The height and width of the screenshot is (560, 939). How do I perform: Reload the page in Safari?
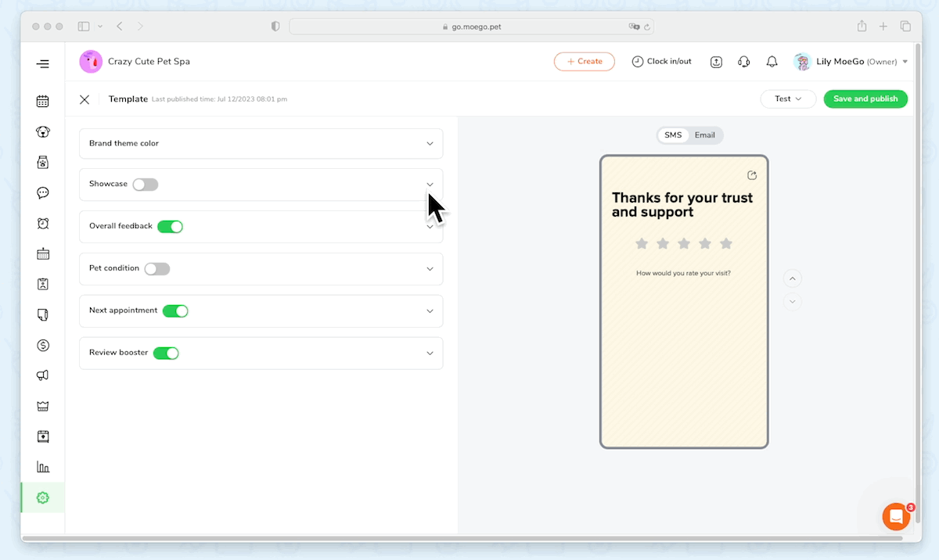click(646, 27)
